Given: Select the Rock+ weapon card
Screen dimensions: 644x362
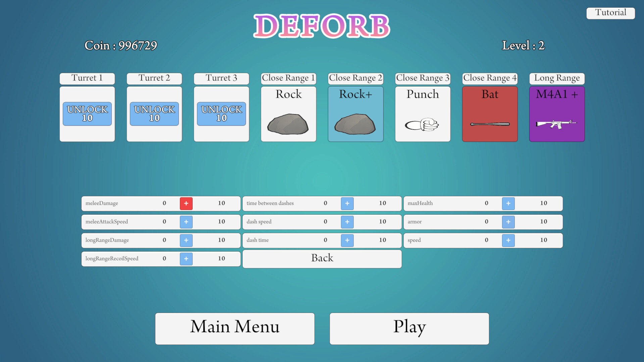Looking at the screenshot, I should click(x=355, y=114).
